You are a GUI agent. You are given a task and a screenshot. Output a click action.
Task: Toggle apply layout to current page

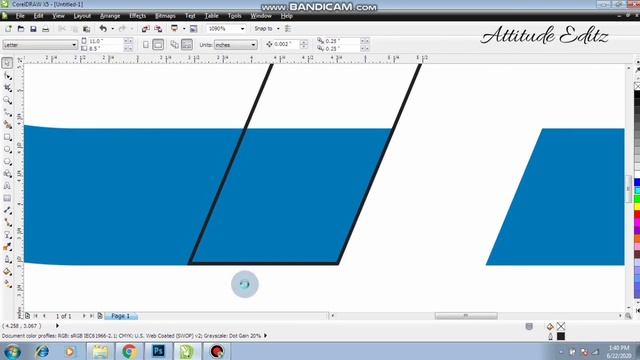coord(187,44)
